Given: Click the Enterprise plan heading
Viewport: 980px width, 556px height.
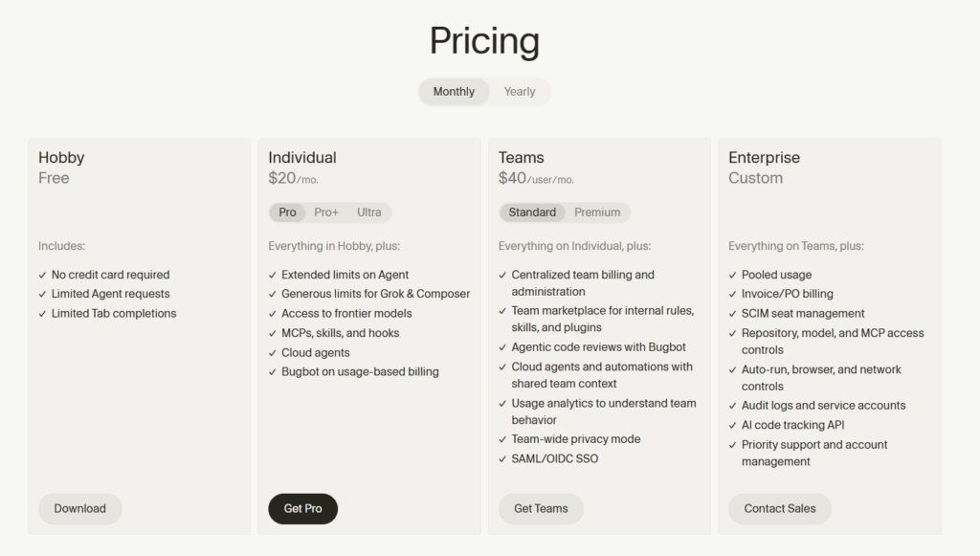Looking at the screenshot, I should click(764, 158).
